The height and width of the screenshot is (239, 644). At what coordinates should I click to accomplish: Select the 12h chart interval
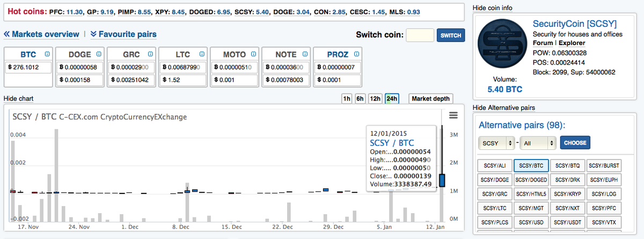(x=376, y=99)
